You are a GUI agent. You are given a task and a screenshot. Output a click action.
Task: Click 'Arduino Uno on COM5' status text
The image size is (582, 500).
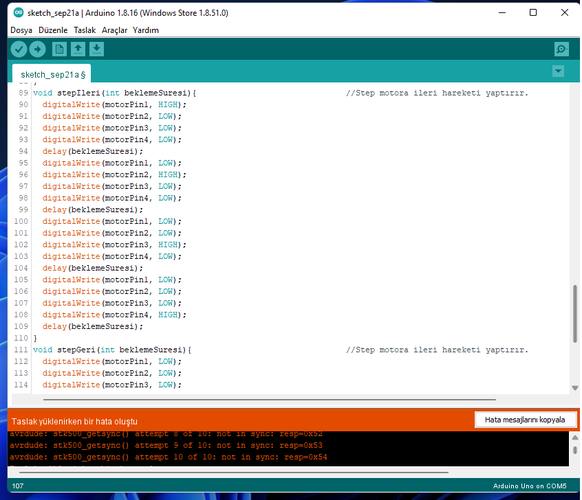click(529, 486)
